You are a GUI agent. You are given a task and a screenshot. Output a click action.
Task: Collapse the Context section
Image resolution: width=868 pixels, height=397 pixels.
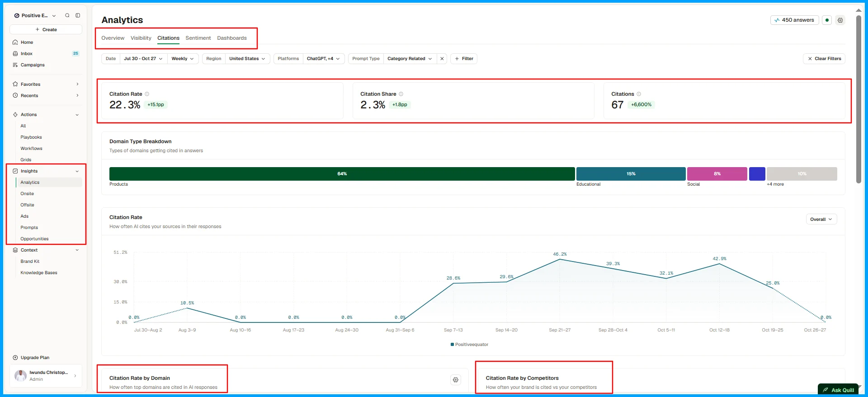coord(46,250)
